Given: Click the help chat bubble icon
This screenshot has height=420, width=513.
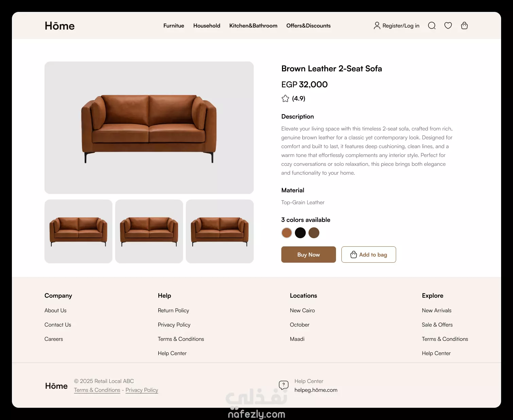Looking at the screenshot, I should tap(284, 385).
